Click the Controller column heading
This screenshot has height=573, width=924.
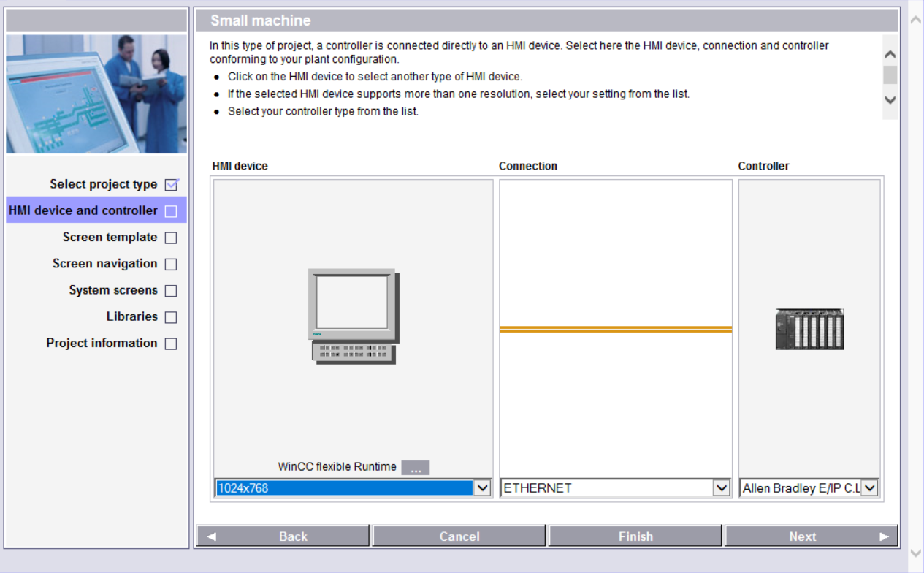763,166
